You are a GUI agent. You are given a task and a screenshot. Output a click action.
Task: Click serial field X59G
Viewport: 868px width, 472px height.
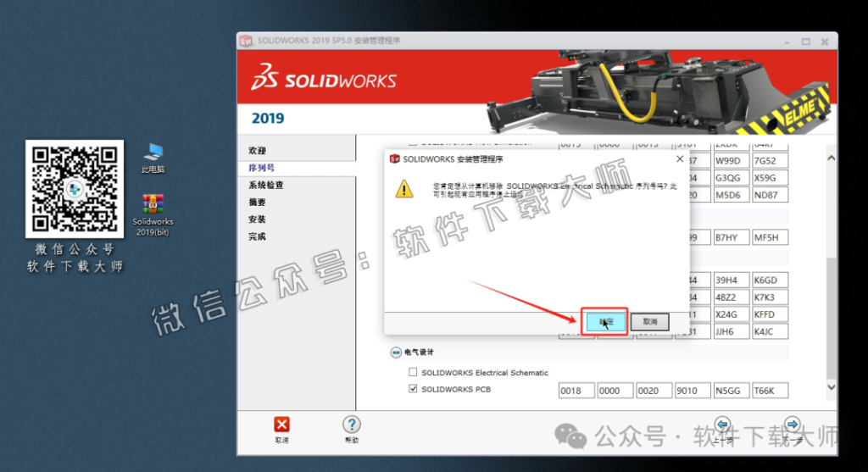coord(770,178)
